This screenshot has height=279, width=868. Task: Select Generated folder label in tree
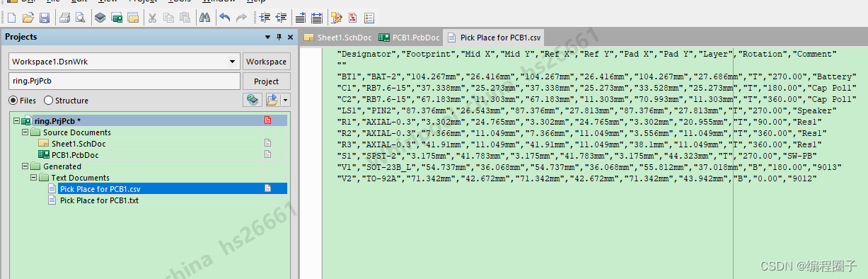(62, 166)
